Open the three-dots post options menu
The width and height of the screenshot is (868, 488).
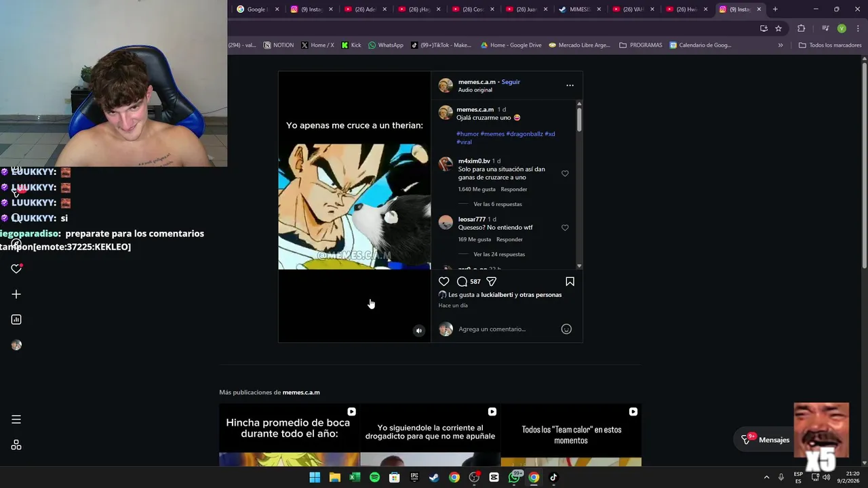pos(570,85)
